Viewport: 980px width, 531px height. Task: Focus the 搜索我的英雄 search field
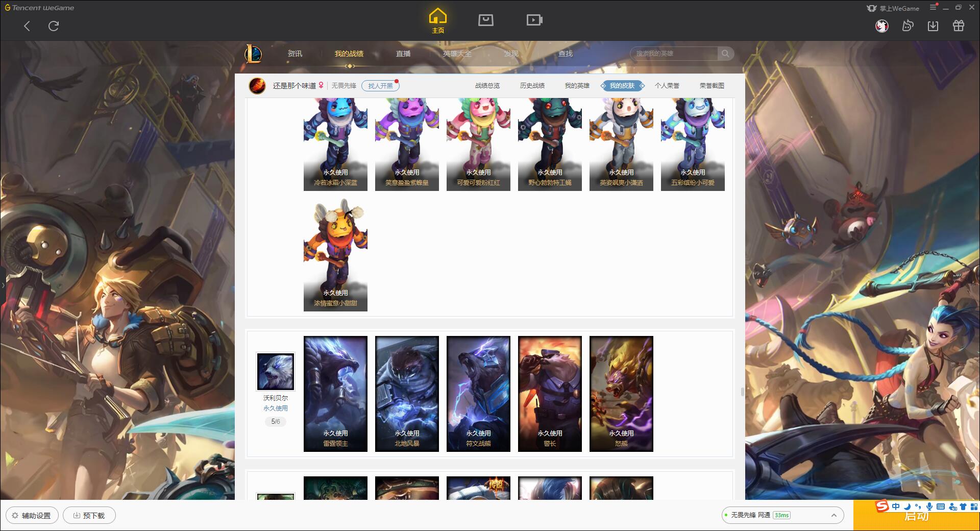click(x=674, y=54)
